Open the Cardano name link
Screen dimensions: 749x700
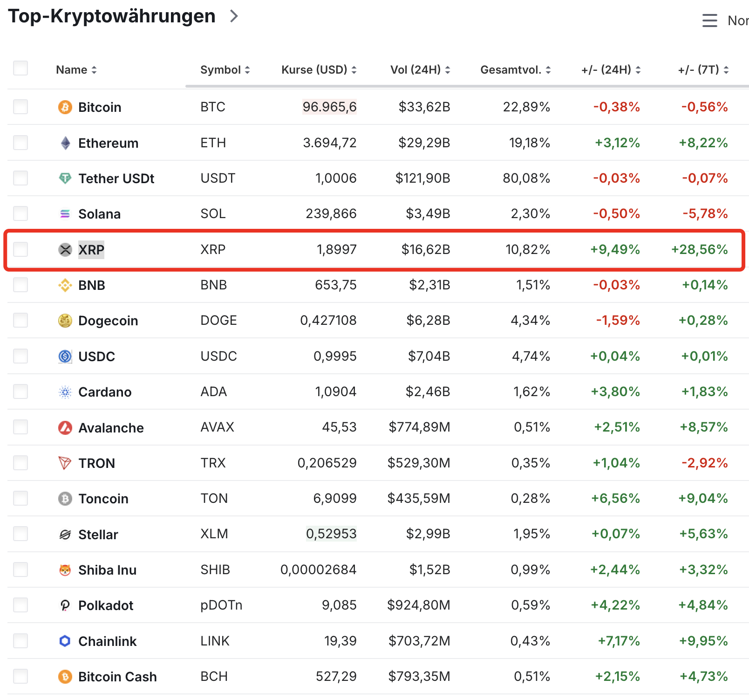point(105,392)
